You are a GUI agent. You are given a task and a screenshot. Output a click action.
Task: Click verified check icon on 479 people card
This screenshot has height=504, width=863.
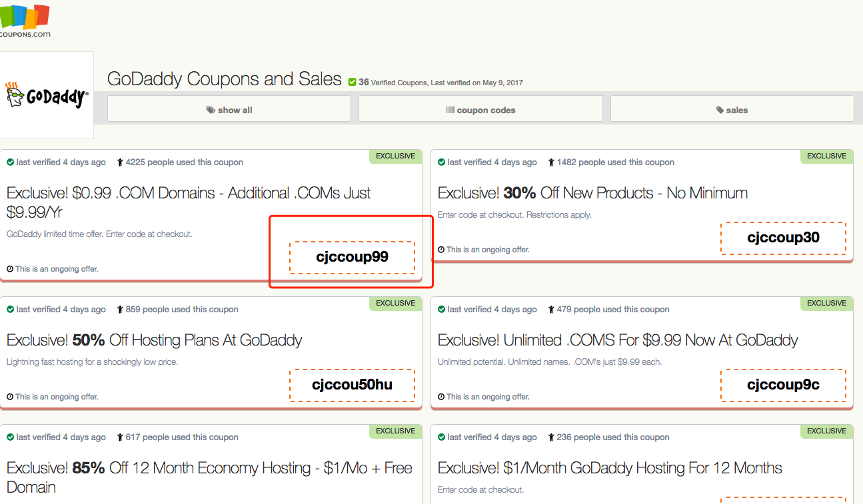point(441,310)
